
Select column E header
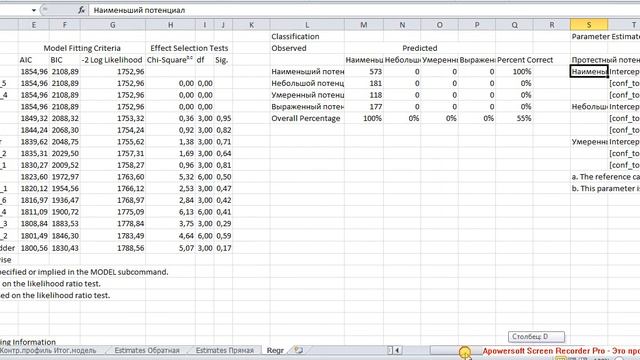pyautogui.click(x=34, y=25)
